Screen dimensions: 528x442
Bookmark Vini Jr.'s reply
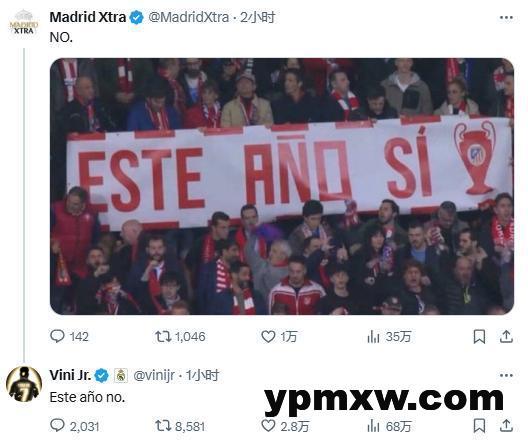479,426
